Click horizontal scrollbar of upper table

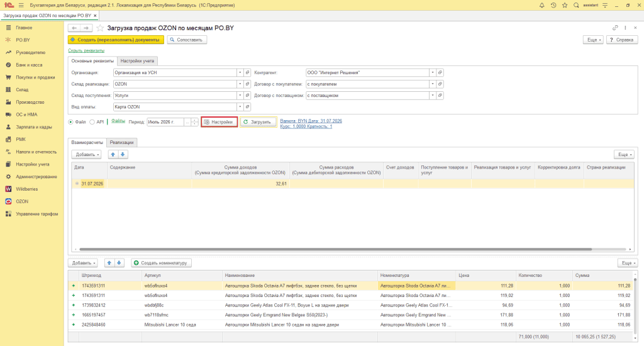coord(336,249)
